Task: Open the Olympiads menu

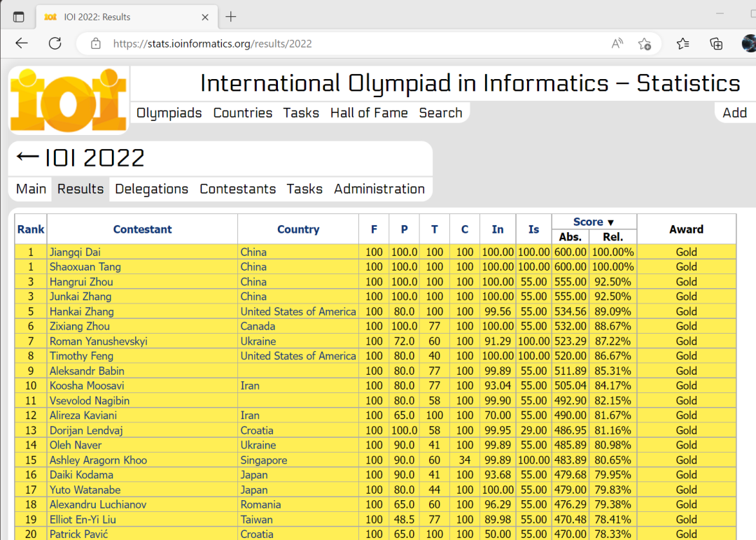Action: coord(169,113)
